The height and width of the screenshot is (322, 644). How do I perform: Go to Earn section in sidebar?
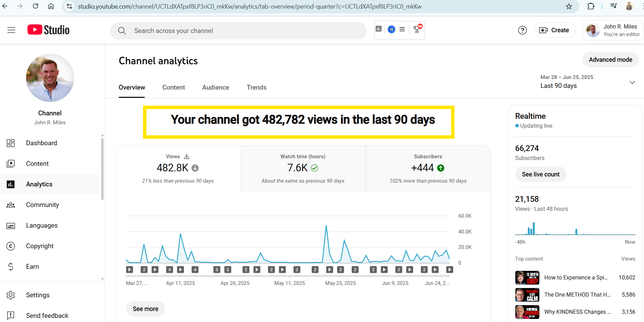tap(32, 267)
